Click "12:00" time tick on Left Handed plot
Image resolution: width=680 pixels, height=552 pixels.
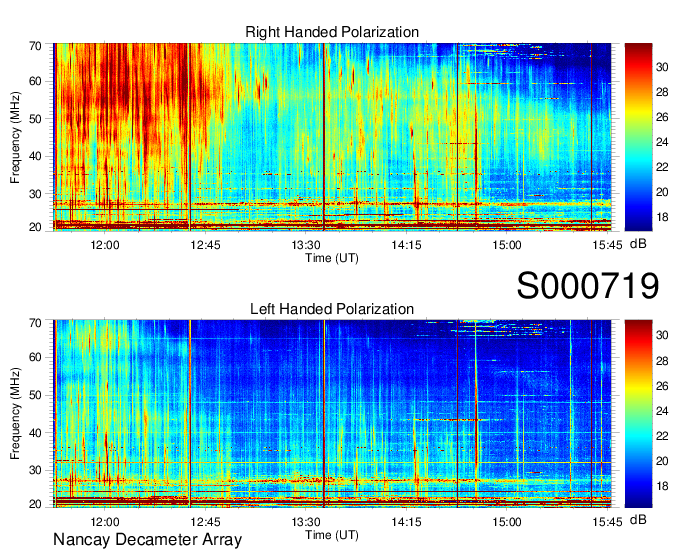tap(105, 522)
